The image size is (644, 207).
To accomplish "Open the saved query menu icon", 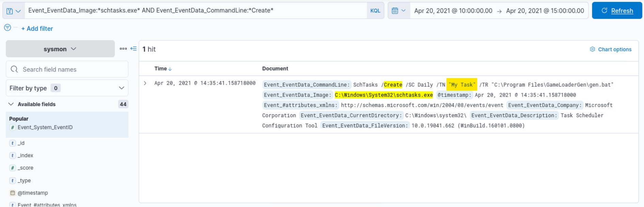I will click(13, 11).
